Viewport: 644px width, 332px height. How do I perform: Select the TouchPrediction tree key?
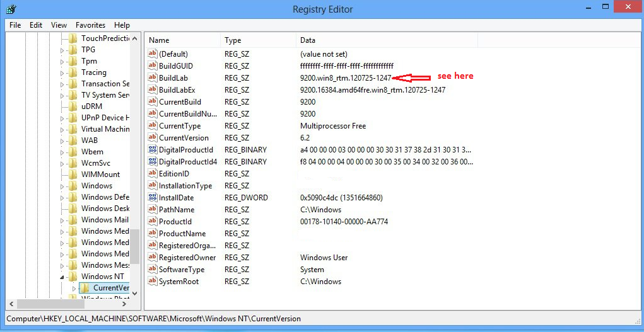pyautogui.click(x=105, y=38)
